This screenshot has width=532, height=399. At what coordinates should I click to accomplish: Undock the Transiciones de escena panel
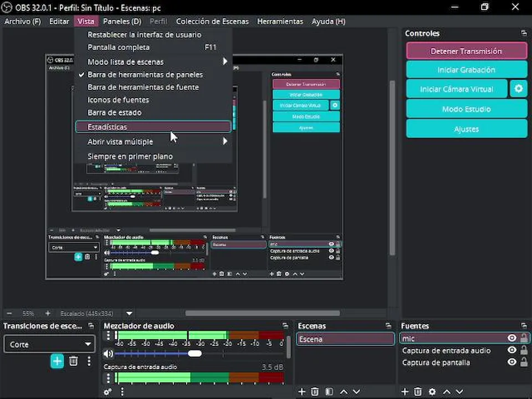pos(91,325)
